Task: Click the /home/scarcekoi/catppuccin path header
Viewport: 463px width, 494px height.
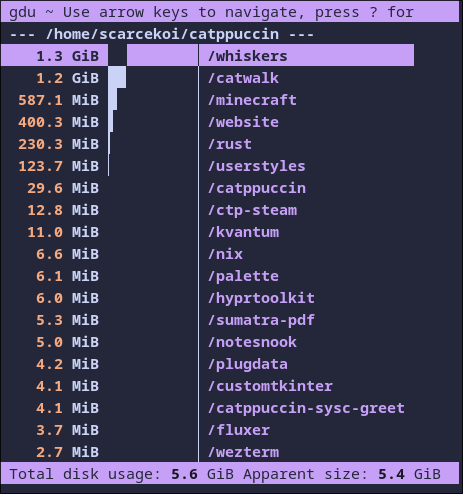Action: 162,34
